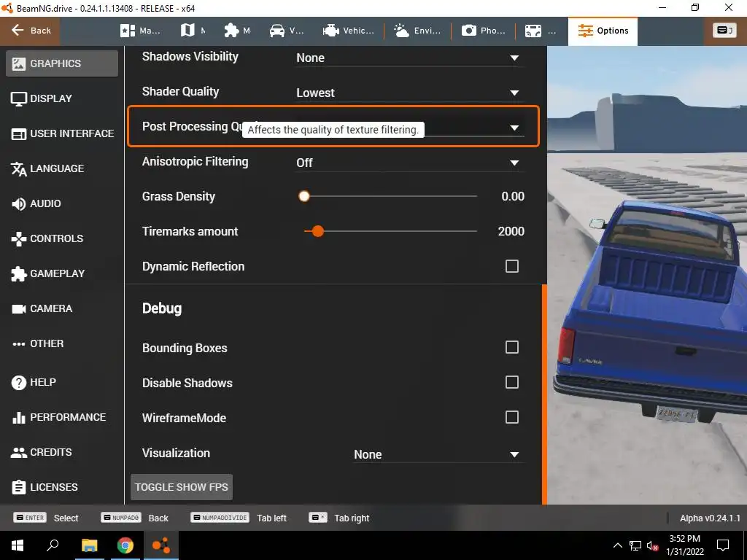Click the muted volume tray icon
This screenshot has height=560, width=747.
tap(652, 546)
